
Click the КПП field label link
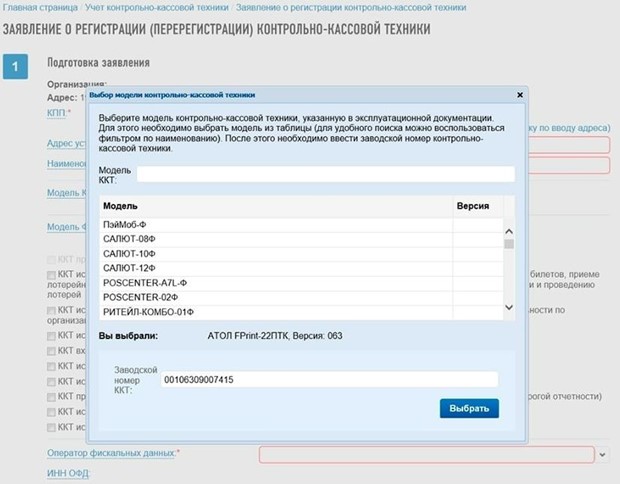point(56,113)
